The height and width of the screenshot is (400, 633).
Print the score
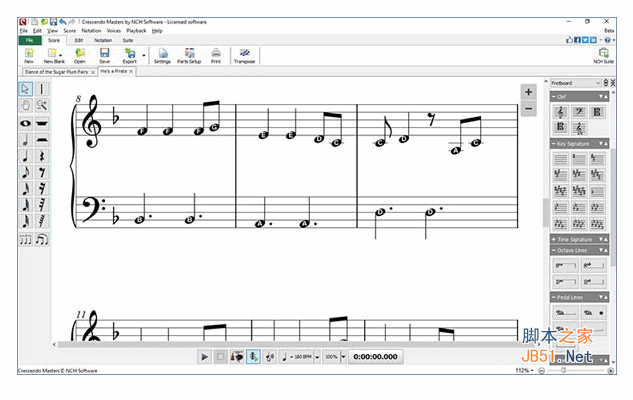coord(216,56)
